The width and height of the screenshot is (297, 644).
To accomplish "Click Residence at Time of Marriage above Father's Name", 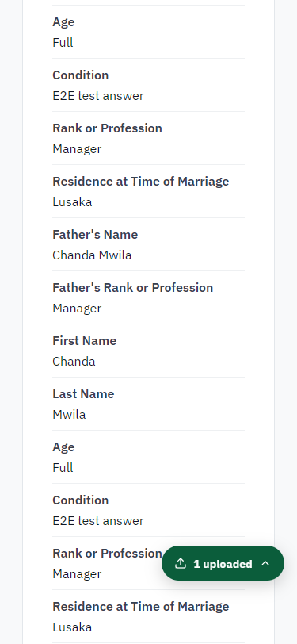I will 141,182.
